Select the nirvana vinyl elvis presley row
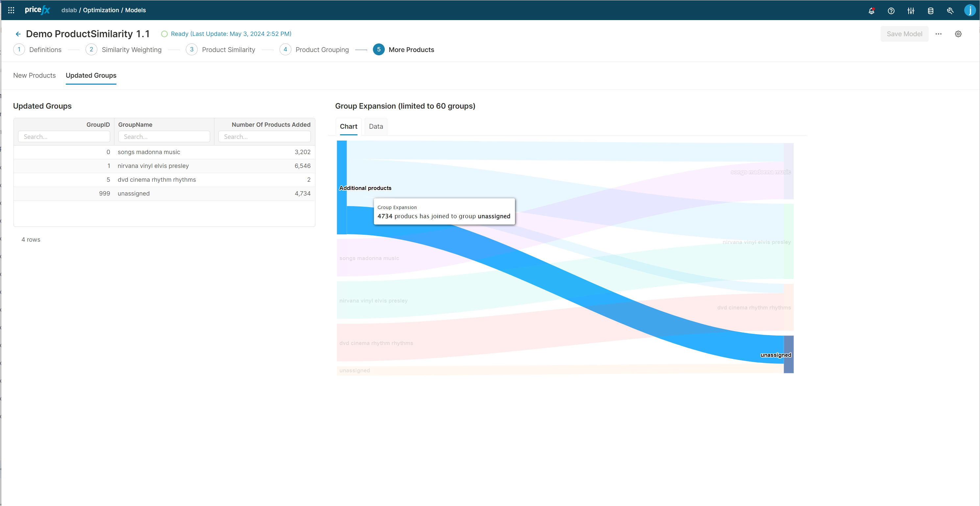This screenshot has width=980, height=506. click(164, 166)
